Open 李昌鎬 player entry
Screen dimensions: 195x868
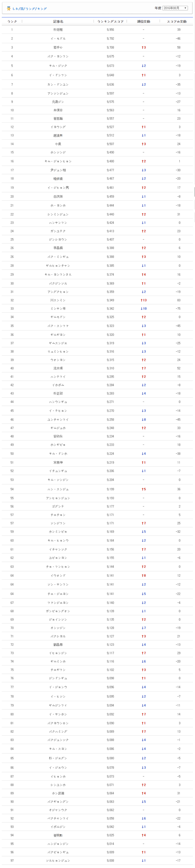(58, 248)
